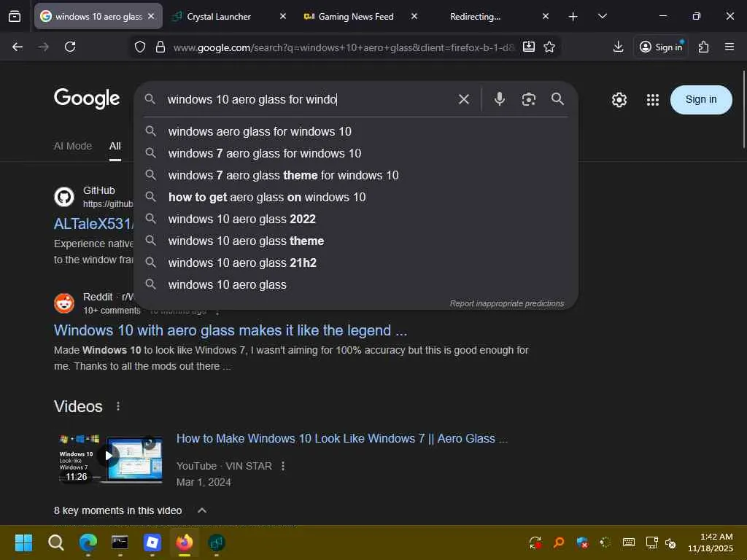The width and height of the screenshot is (747, 560).
Task: List all tabs dropdown arrow
Action: [x=602, y=17]
